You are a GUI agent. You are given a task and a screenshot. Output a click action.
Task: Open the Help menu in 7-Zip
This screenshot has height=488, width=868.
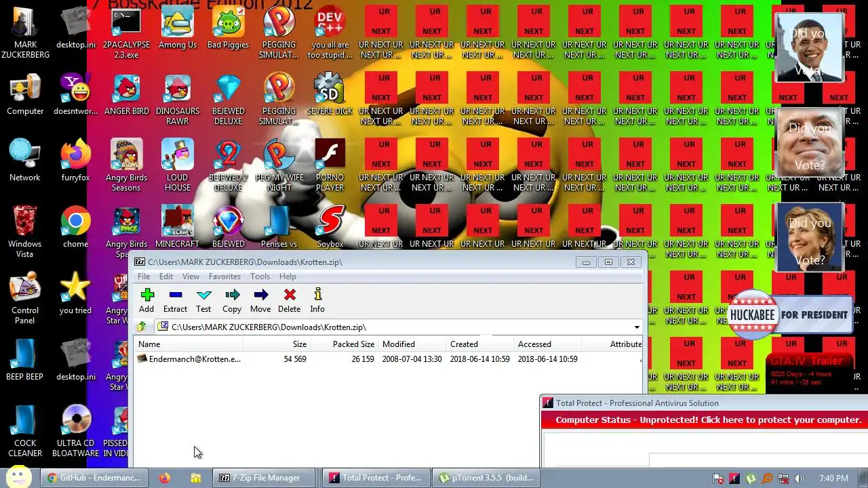pos(288,277)
